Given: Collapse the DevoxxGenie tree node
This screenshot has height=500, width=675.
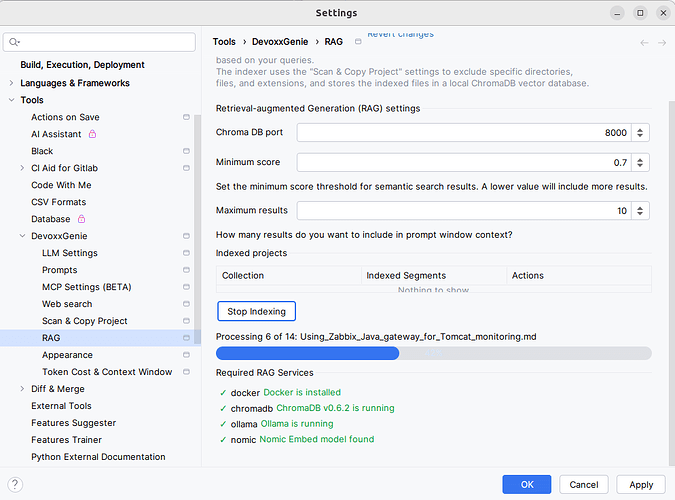Looking at the screenshot, I should pyautogui.click(x=23, y=236).
